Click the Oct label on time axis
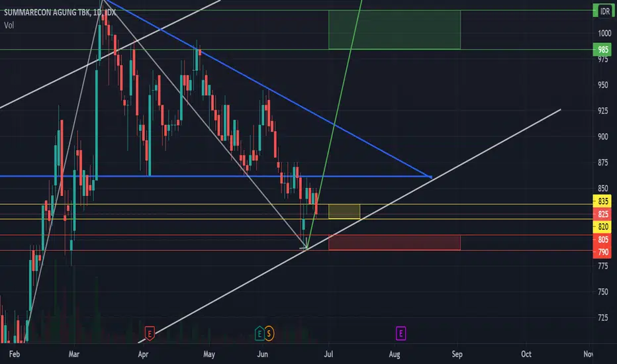 pos(526,354)
